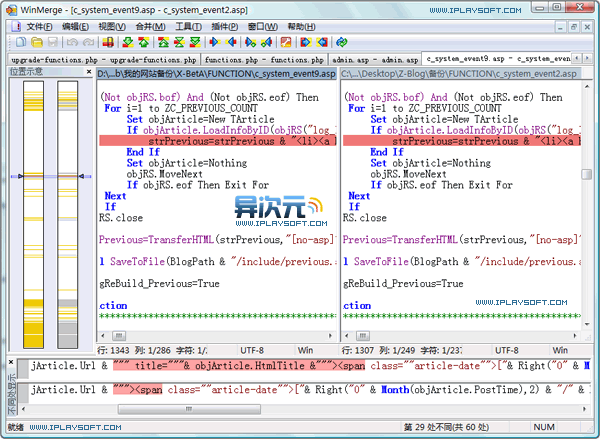Screen dimensions: 600x439
Task: Click Copy to right arrow icon
Action: pyautogui.click(x=215, y=42)
